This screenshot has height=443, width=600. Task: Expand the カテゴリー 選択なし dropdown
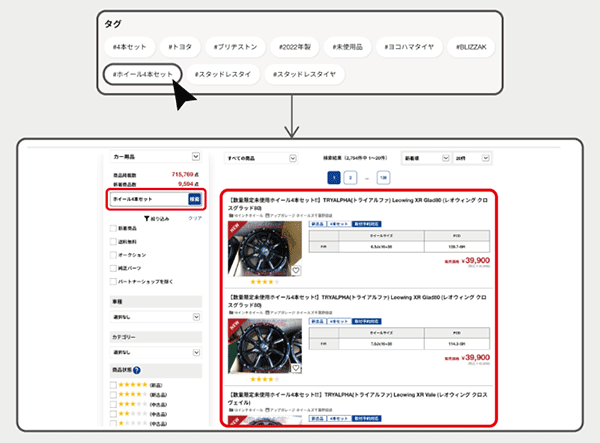click(x=156, y=352)
